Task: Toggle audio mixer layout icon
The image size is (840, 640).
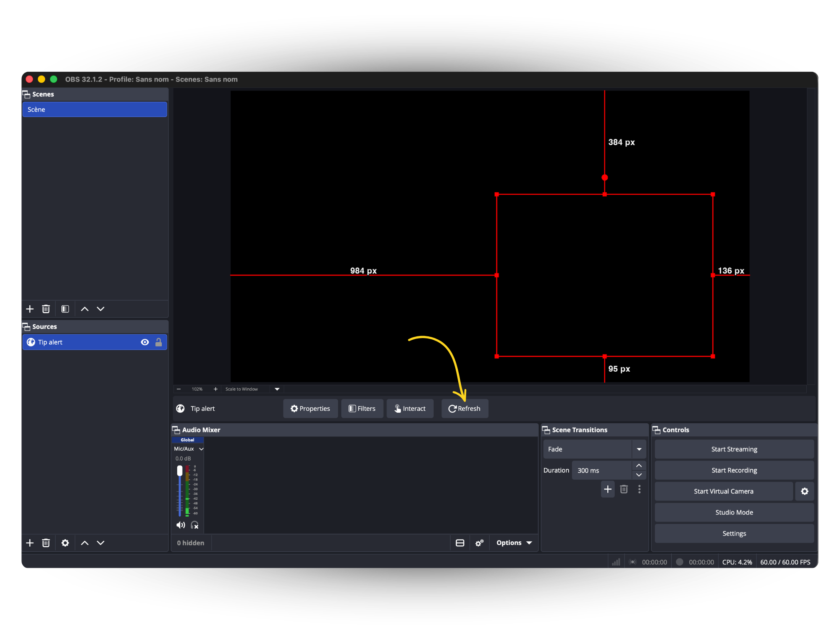Action: 460,543
